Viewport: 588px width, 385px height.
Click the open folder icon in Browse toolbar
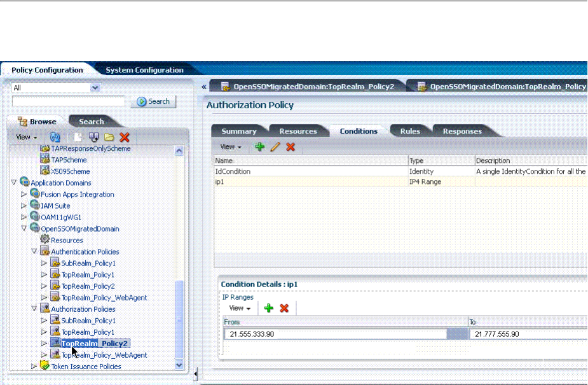click(x=109, y=137)
